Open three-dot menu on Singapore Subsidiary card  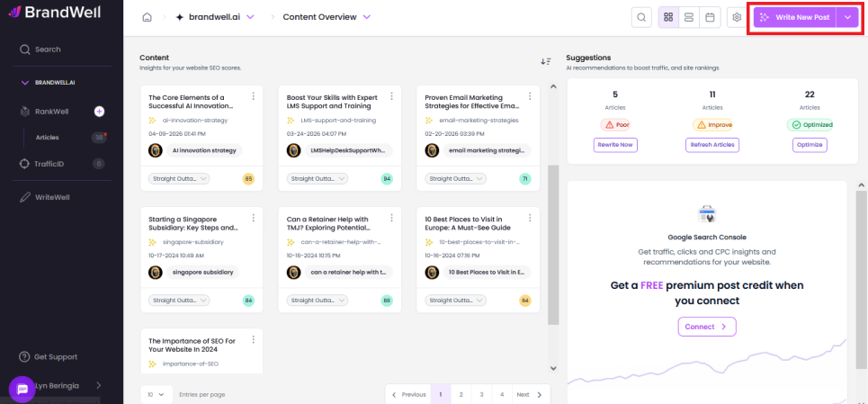254,218
